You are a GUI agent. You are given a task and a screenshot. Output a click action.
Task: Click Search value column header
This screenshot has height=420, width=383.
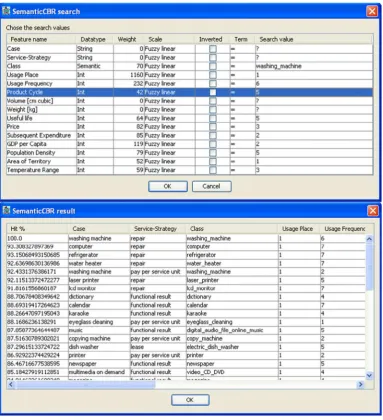pos(314,39)
